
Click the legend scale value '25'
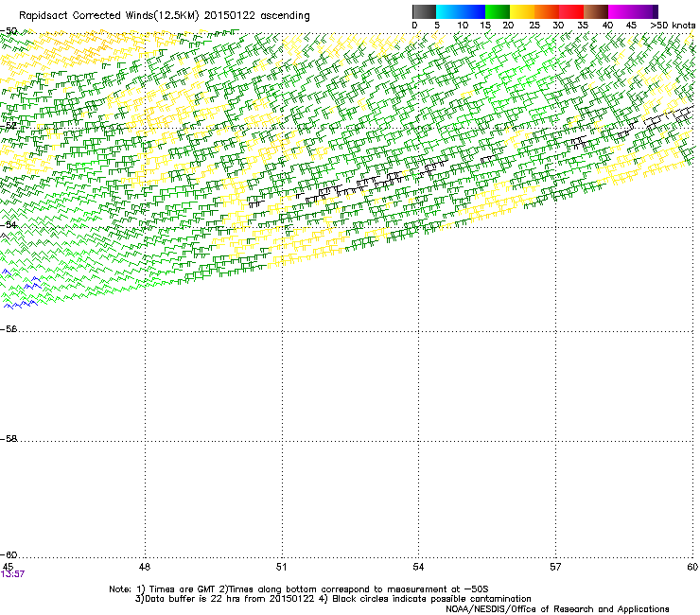(534, 26)
